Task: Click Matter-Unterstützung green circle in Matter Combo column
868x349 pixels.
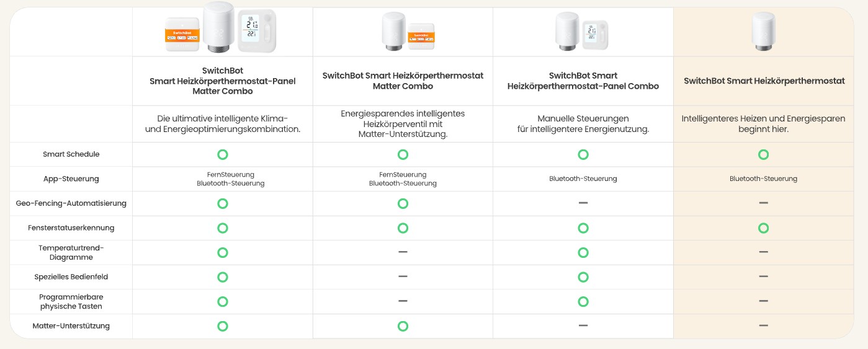Action: pos(403,326)
